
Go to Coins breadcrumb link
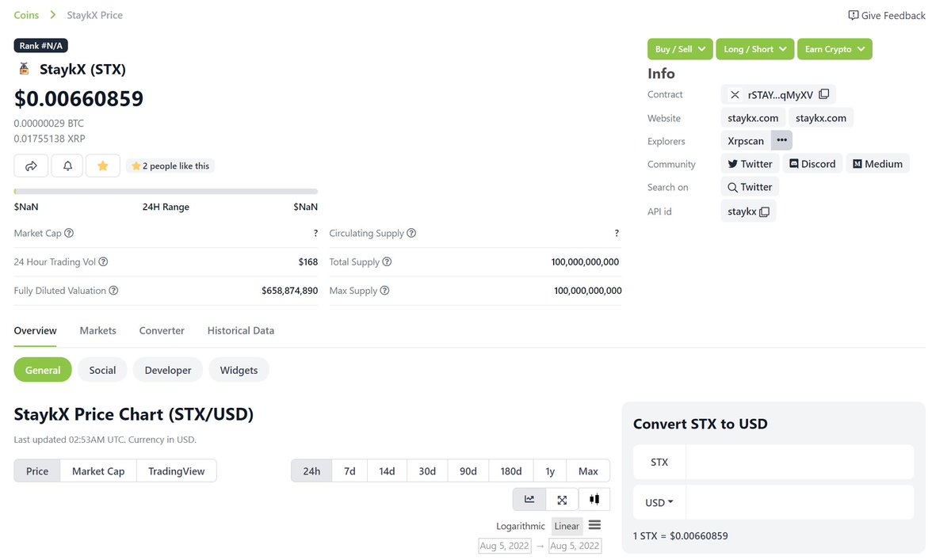tap(27, 15)
